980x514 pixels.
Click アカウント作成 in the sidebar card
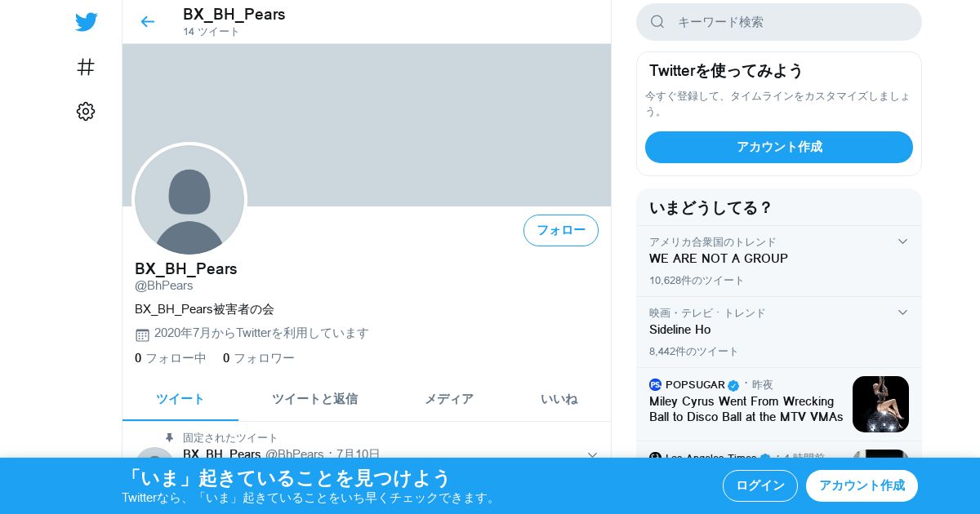pyautogui.click(x=779, y=147)
